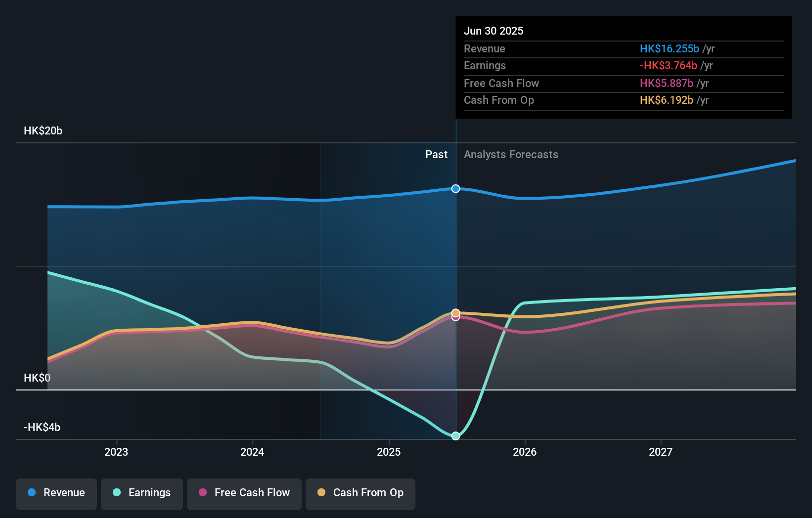Click the negative Earnings value -HK$3.764b
Viewport: 812px width, 518px height.
pos(668,65)
